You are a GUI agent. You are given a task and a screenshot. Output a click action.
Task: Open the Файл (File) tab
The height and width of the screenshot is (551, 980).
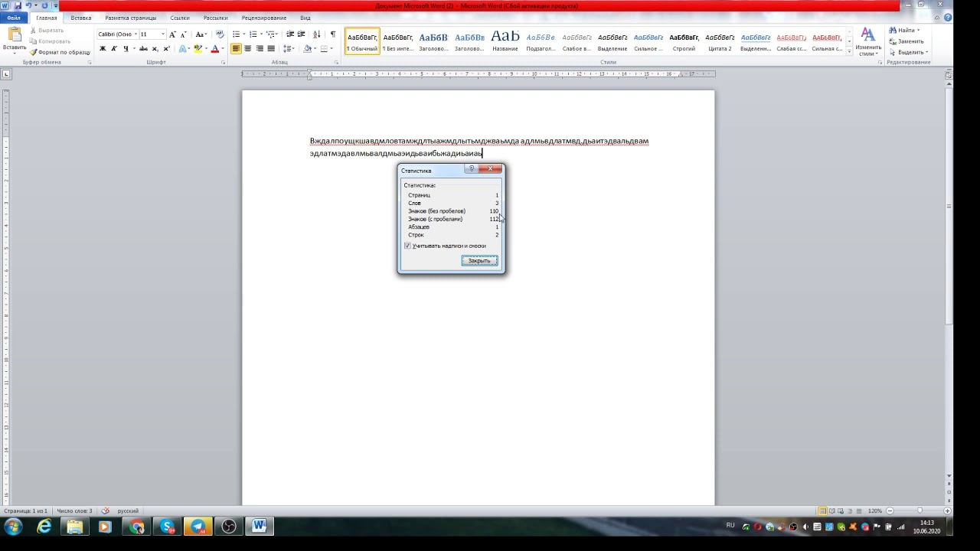[x=14, y=18]
